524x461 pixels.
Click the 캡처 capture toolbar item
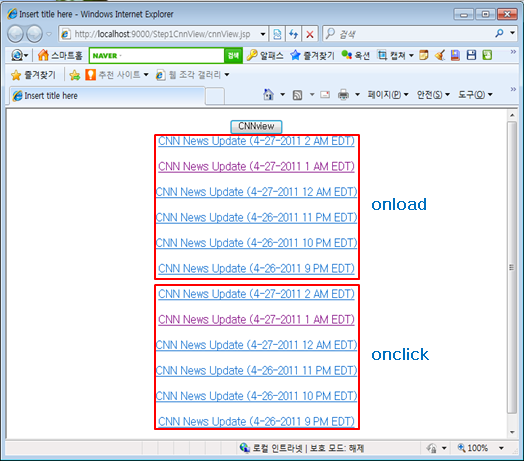[x=391, y=55]
